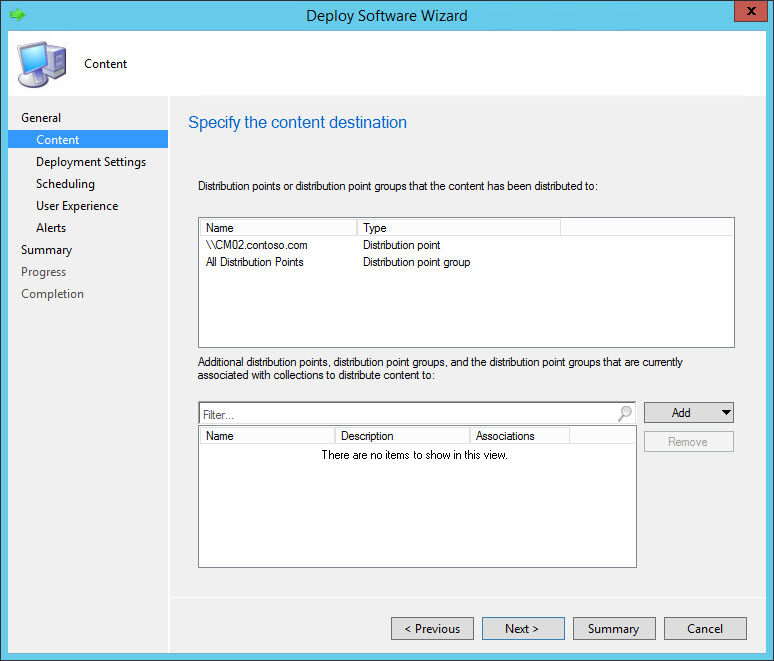Click the Summary button at bottom

[613, 628]
